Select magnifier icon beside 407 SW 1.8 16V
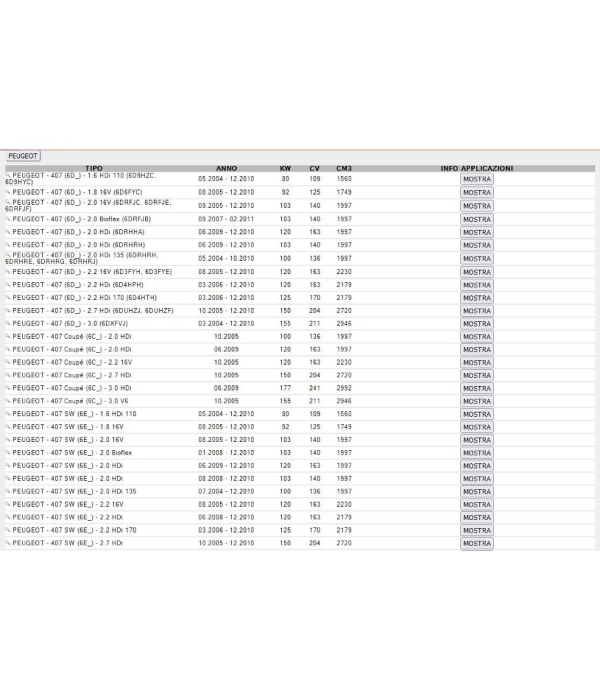Viewport: 600px width, 700px height. (x=8, y=427)
